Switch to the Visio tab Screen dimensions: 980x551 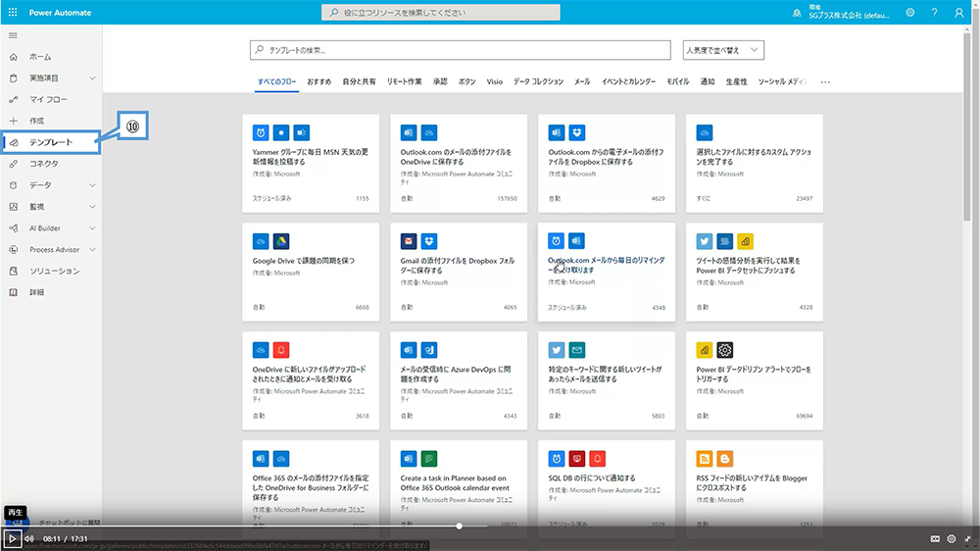(x=494, y=82)
